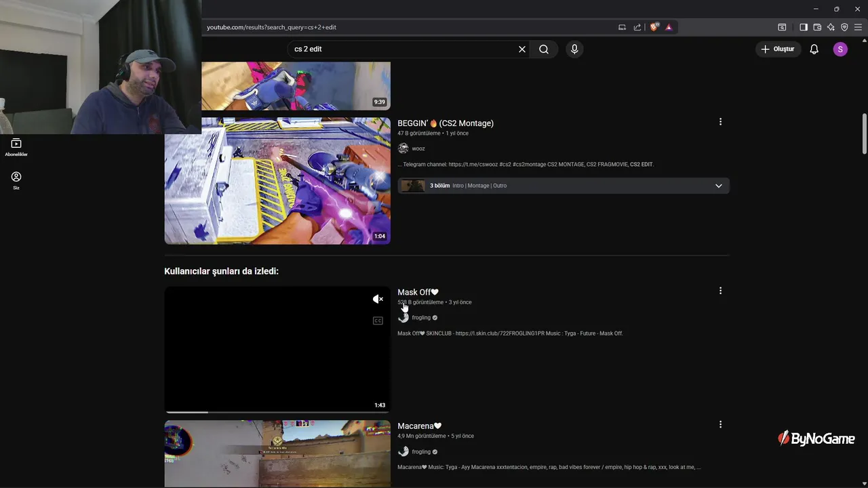
Task: Open more options for Macarena video
Action: tap(720, 424)
